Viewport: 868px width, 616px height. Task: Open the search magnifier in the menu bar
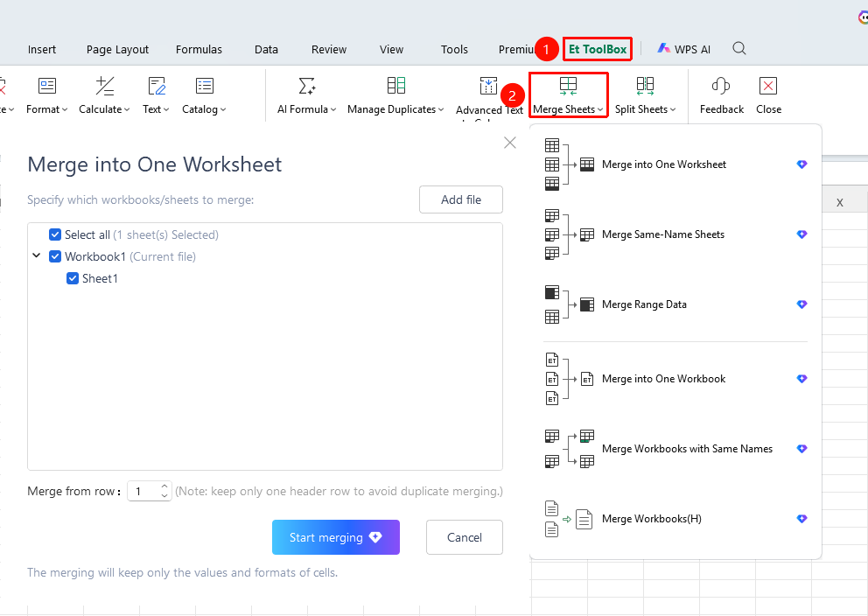click(x=739, y=49)
